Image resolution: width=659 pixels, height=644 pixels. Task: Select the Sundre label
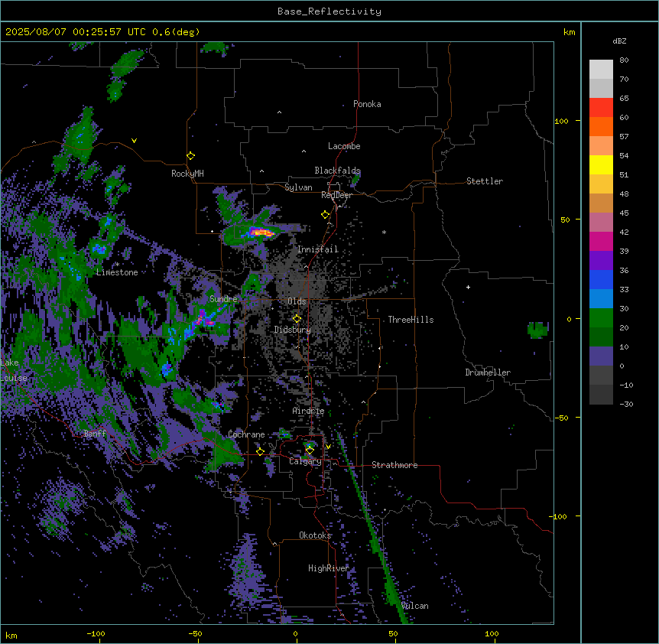223,299
